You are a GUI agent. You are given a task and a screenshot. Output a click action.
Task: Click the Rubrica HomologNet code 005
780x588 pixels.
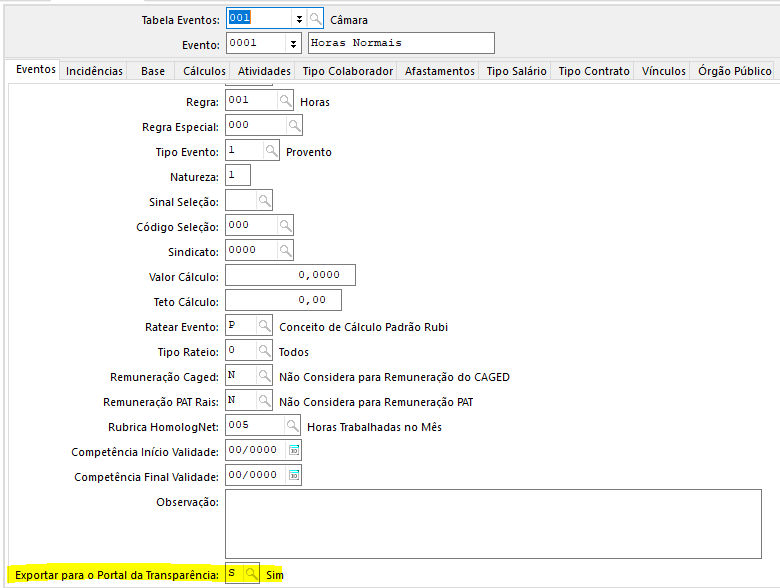pos(255,425)
